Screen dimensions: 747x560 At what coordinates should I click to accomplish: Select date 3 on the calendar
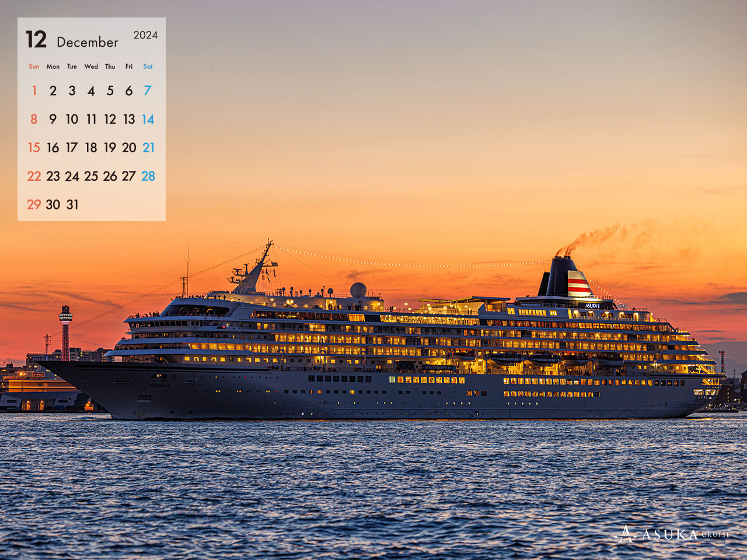[x=72, y=90]
